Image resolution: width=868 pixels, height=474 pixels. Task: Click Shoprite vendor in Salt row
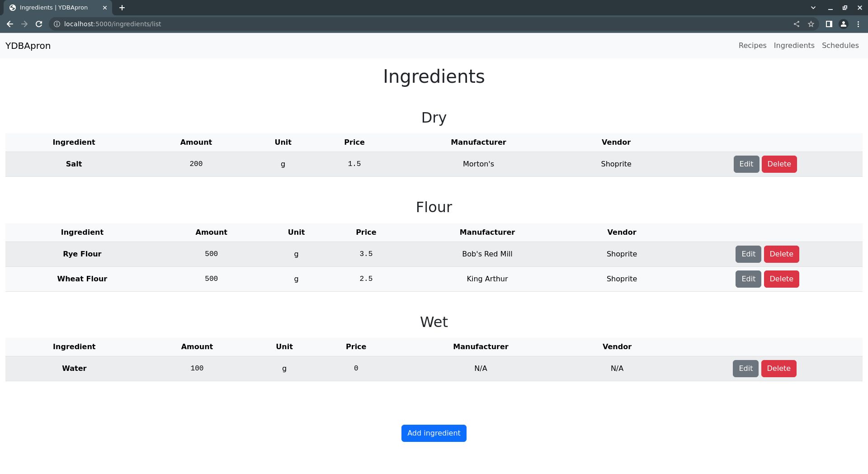616,164
